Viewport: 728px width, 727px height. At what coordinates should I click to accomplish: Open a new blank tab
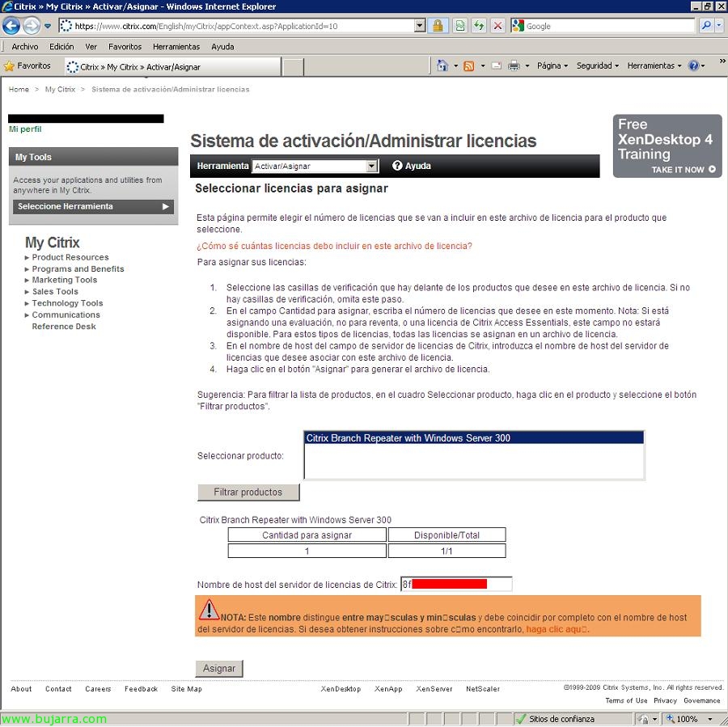coord(293,67)
